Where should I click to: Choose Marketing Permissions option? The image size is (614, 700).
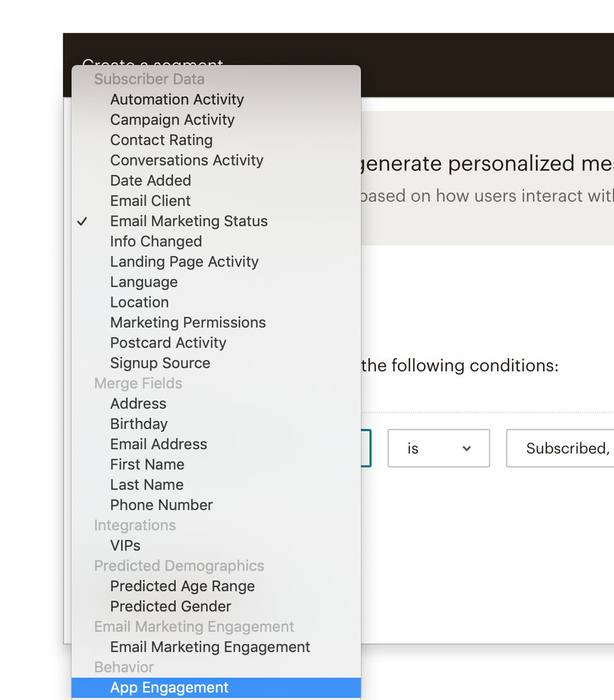pos(188,323)
